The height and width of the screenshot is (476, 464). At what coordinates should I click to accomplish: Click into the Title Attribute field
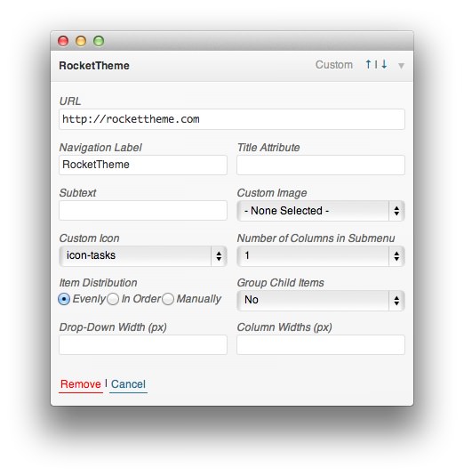(321, 165)
